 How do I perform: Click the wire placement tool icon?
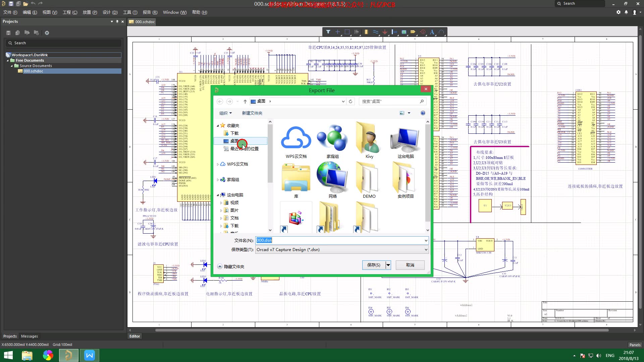tap(376, 32)
